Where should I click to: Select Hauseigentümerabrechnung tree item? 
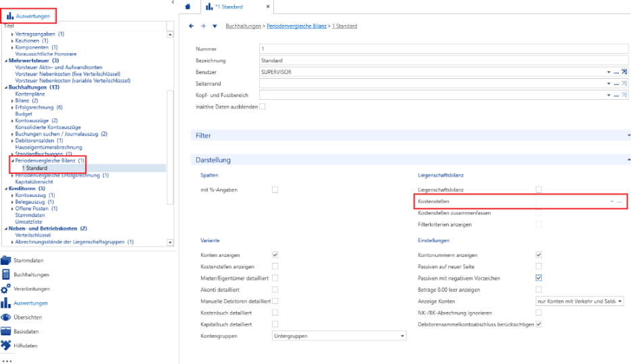[x=49, y=148]
